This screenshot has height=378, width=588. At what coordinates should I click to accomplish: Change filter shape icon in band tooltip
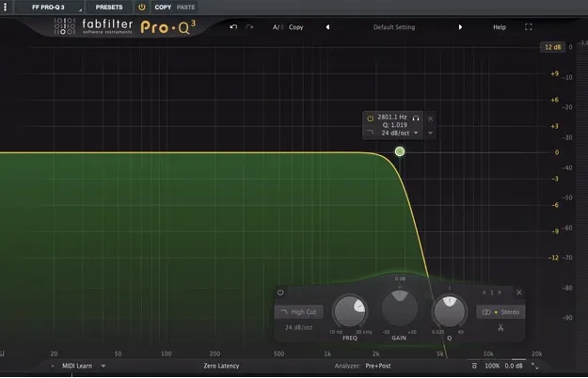tap(370, 133)
